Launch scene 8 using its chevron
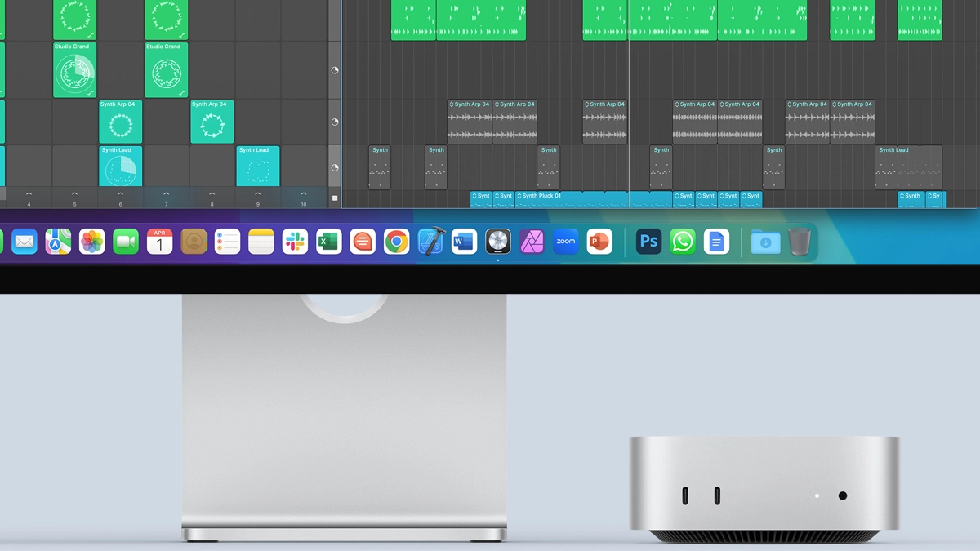This screenshot has height=551, width=980. (212, 195)
